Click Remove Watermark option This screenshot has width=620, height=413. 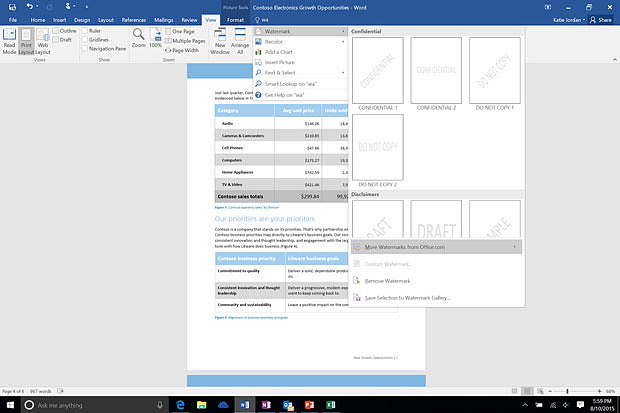(x=387, y=282)
